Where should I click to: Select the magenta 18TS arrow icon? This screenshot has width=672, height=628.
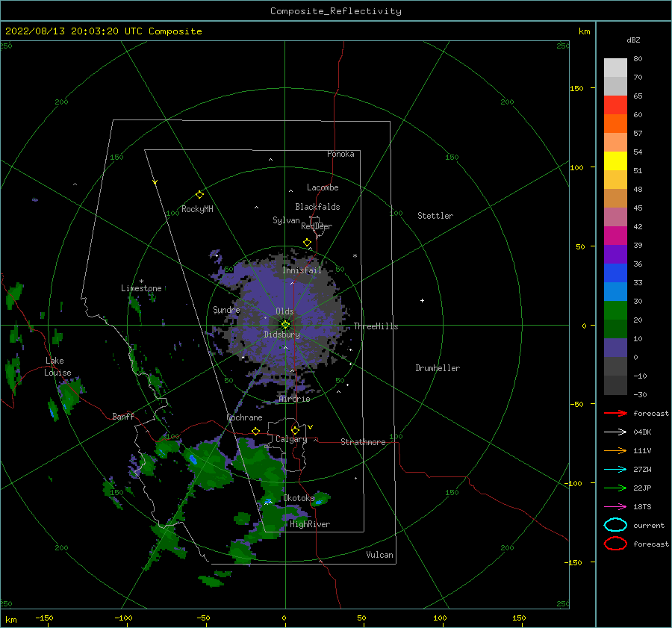pyautogui.click(x=615, y=507)
